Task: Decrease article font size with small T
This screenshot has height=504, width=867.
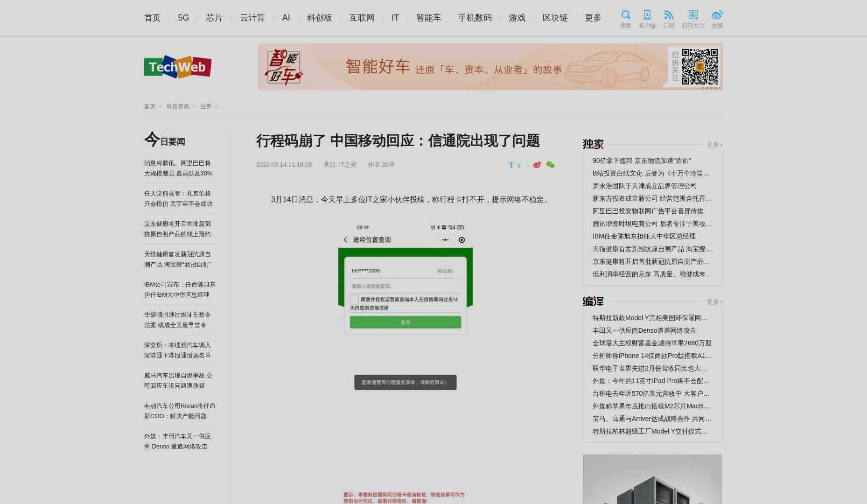Action: 519,165
